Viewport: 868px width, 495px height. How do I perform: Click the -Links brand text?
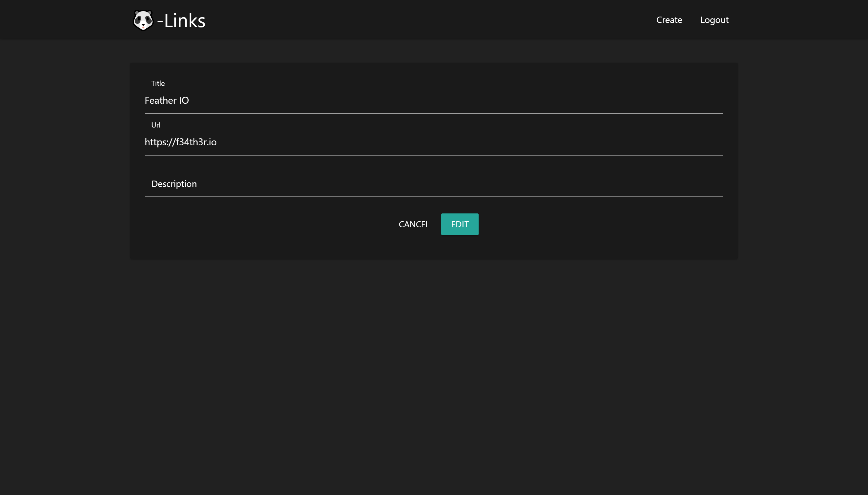pyautogui.click(x=181, y=21)
